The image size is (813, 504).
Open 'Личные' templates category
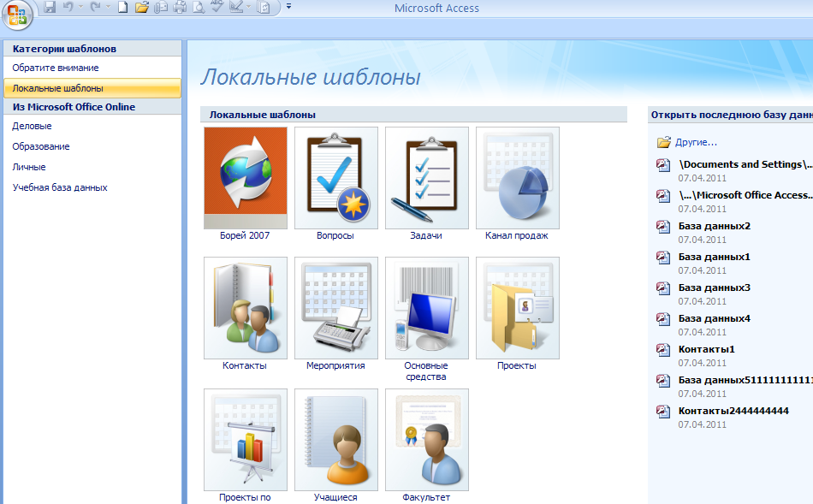coord(92,167)
